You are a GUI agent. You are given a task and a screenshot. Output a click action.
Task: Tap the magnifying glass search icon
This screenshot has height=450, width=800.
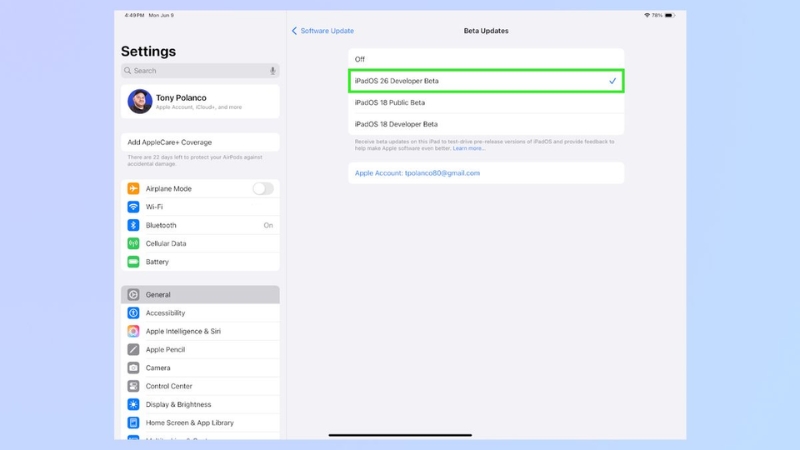click(x=128, y=71)
